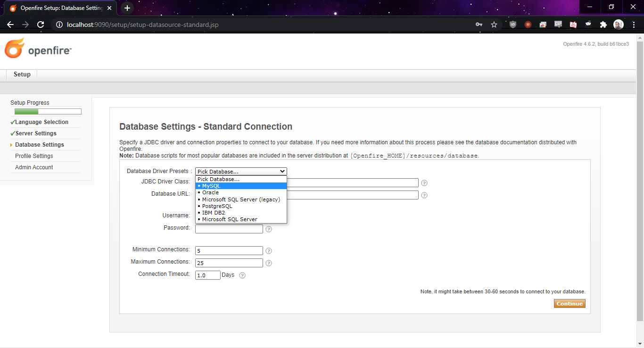The width and height of the screenshot is (644, 348).
Task: Open the Chrome three-dot menu
Action: coord(633,25)
